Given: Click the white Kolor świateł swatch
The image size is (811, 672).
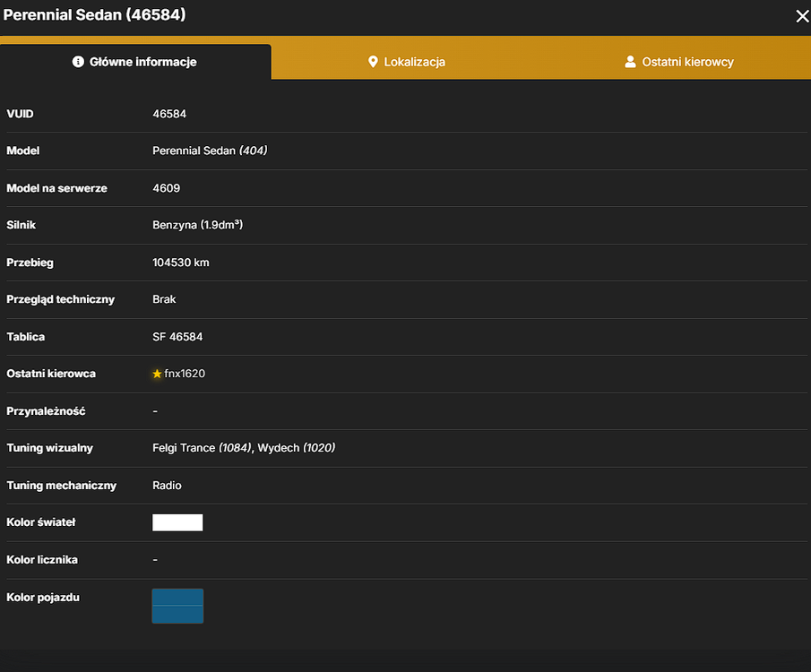Looking at the screenshot, I should coord(177,522).
